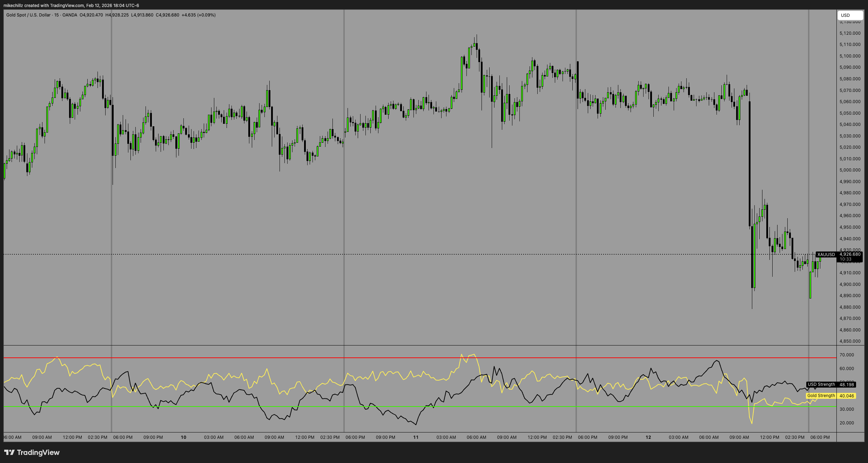Select the close value C4,926.680 in header
This screenshot has height=463, width=868.
point(168,15)
